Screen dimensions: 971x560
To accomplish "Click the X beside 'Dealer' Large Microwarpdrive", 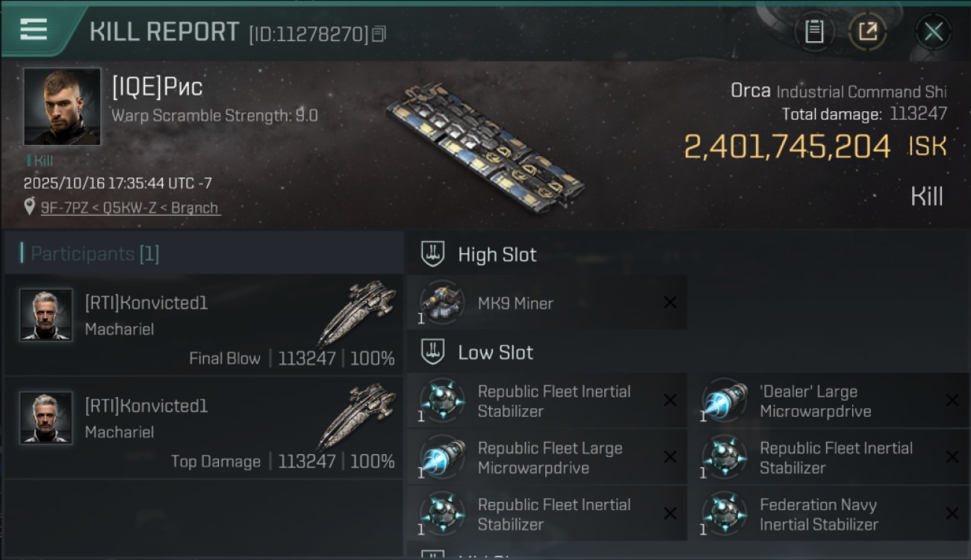I will [x=952, y=401].
